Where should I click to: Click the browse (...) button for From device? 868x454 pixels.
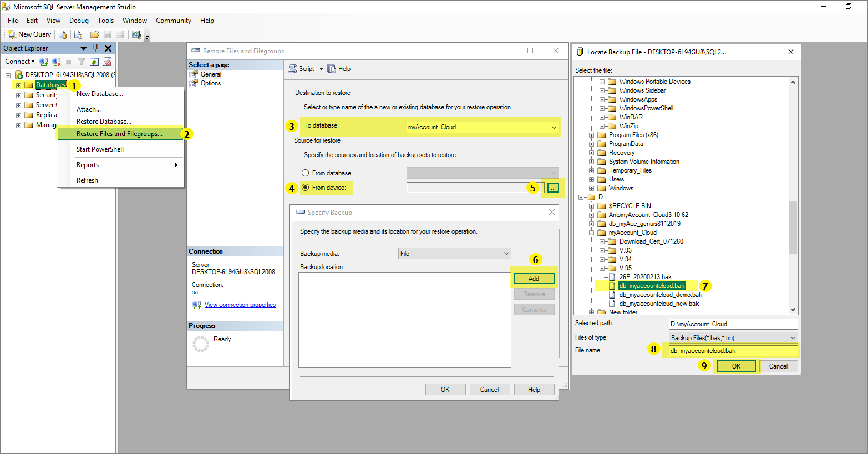click(553, 188)
